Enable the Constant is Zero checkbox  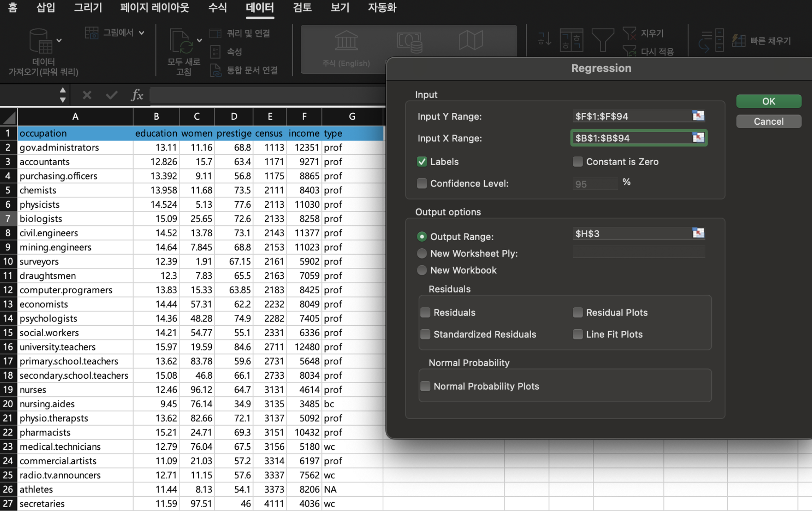click(x=577, y=162)
